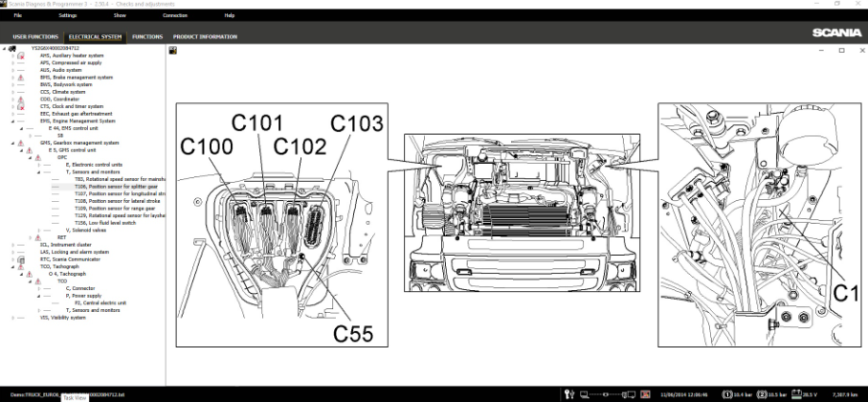Viewport: 868px width, 402px height.
Task: Click the left connector diagram with C100-C103
Action: (x=281, y=225)
